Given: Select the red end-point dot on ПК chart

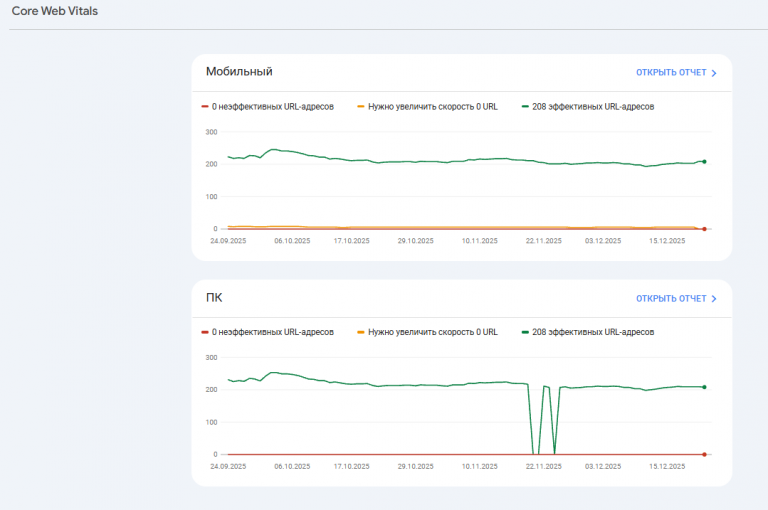Looking at the screenshot, I should [x=704, y=454].
